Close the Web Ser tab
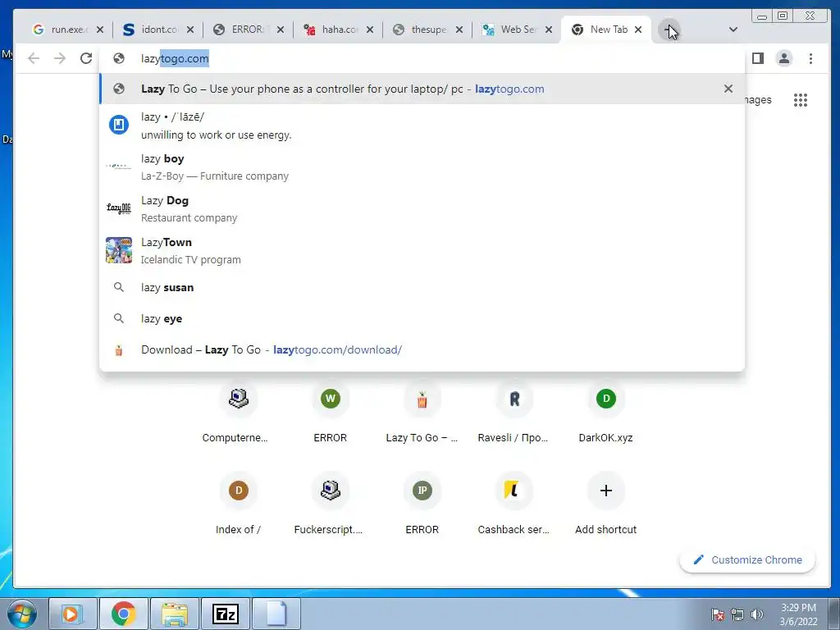This screenshot has height=630, width=840. 549,30
